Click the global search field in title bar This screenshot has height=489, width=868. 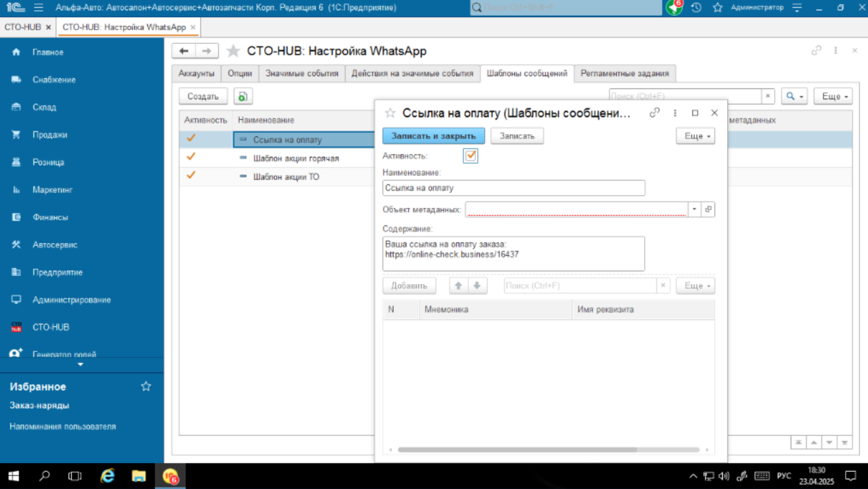(x=565, y=8)
